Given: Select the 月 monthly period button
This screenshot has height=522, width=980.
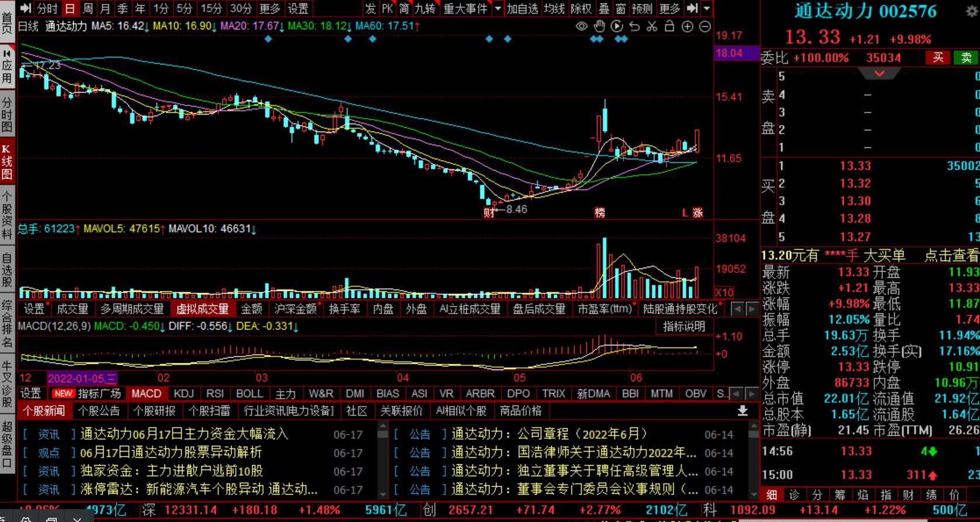Looking at the screenshot, I should 105,8.
